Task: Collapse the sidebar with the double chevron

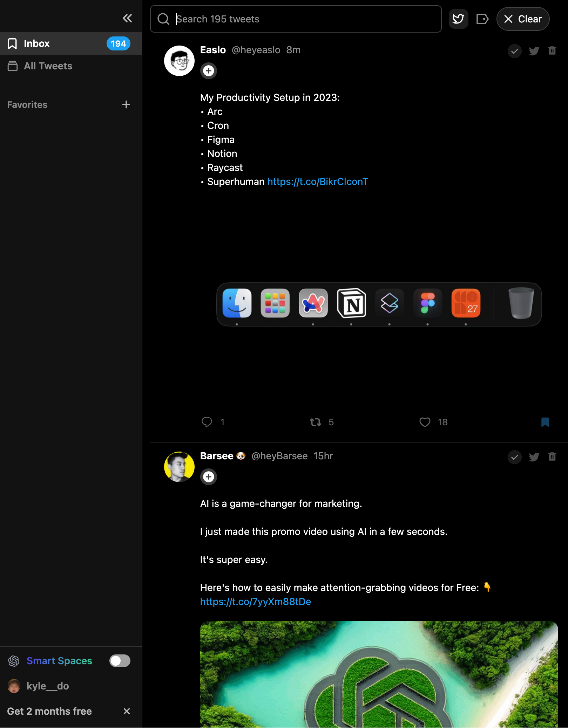Action: (x=127, y=18)
